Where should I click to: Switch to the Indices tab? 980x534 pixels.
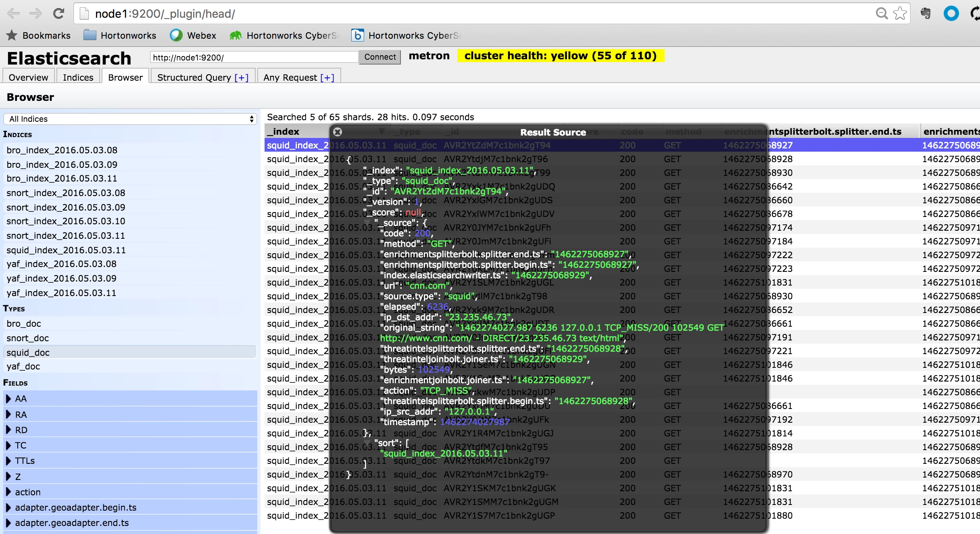click(78, 77)
